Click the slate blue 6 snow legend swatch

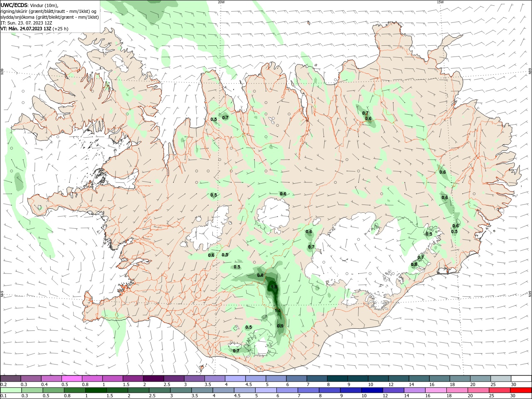point(297,379)
